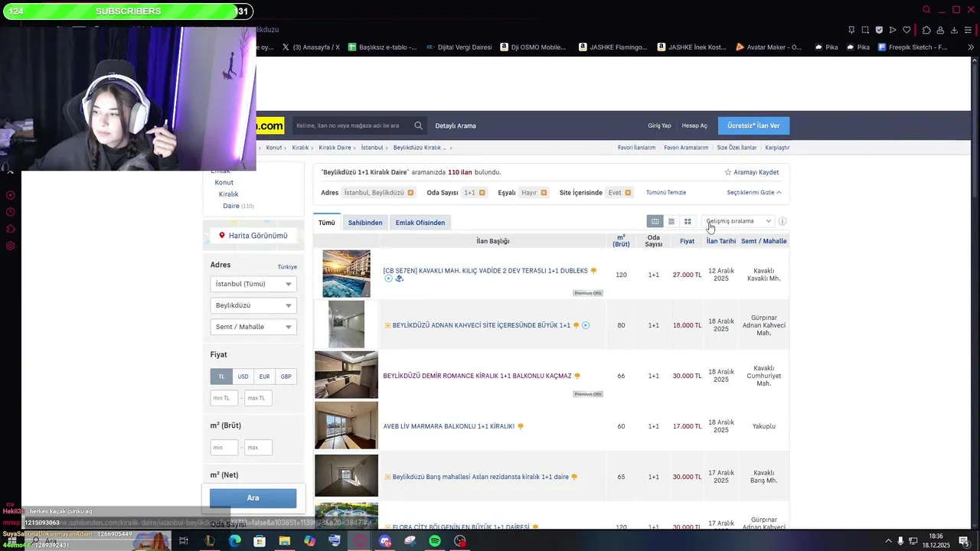Open the Beylikdüzü district dropdown
This screenshot has width=980, height=551.
click(x=253, y=305)
